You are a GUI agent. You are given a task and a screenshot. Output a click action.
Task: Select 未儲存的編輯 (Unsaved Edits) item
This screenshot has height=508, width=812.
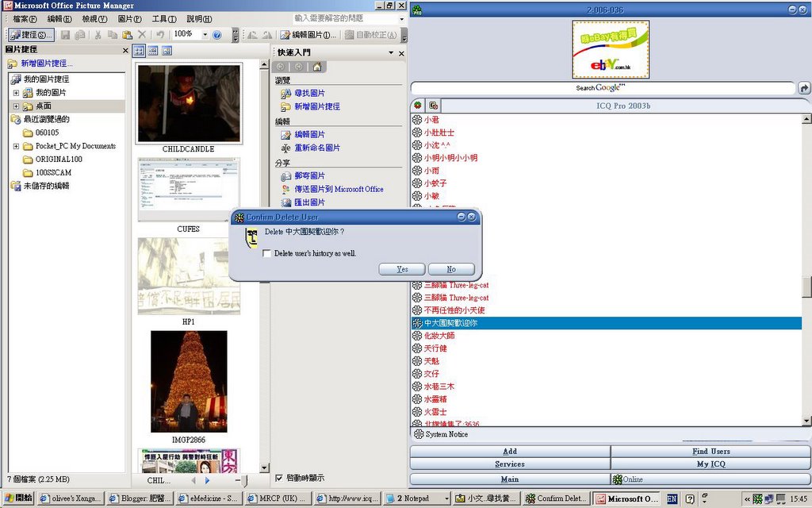point(46,186)
